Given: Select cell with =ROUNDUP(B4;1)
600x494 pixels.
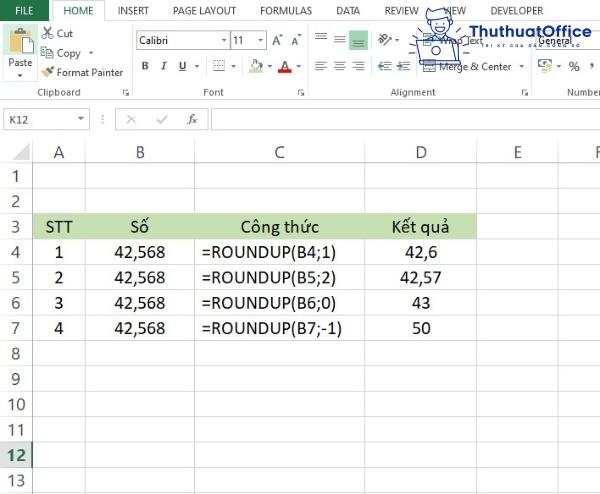Looking at the screenshot, I should (x=279, y=252).
